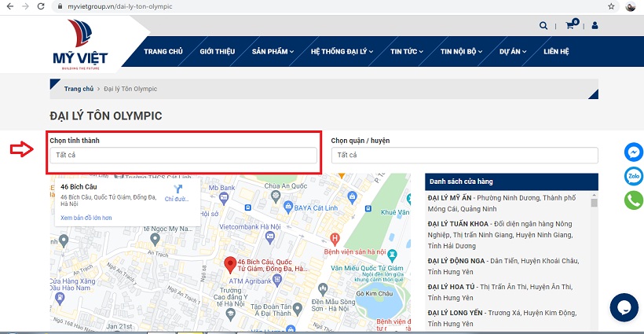Open GIỚI THIỆU menu item
This screenshot has height=334, width=644.
218,51
